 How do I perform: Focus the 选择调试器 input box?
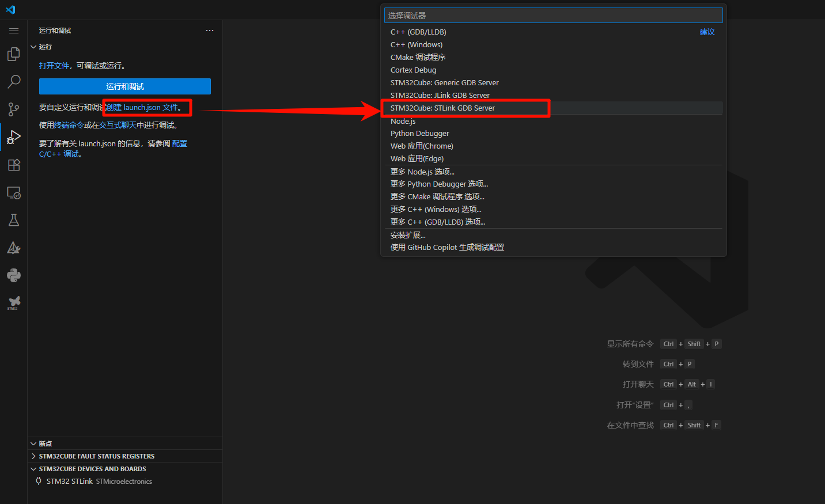(x=554, y=16)
